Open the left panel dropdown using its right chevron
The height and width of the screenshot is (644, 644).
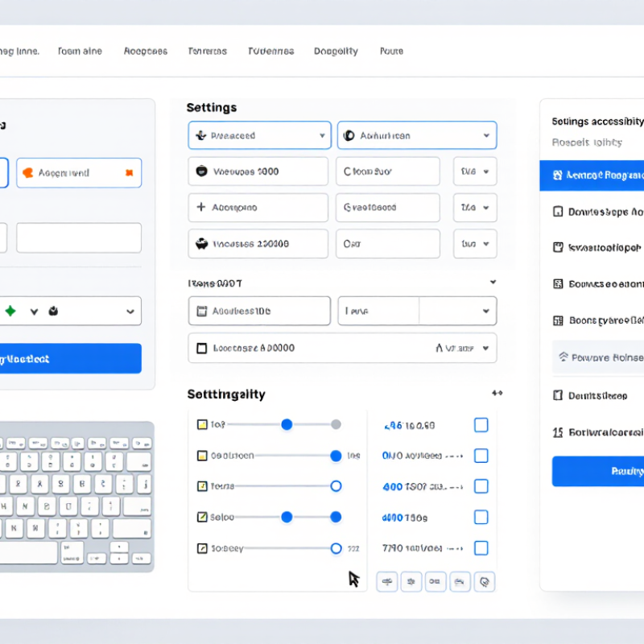(x=130, y=312)
